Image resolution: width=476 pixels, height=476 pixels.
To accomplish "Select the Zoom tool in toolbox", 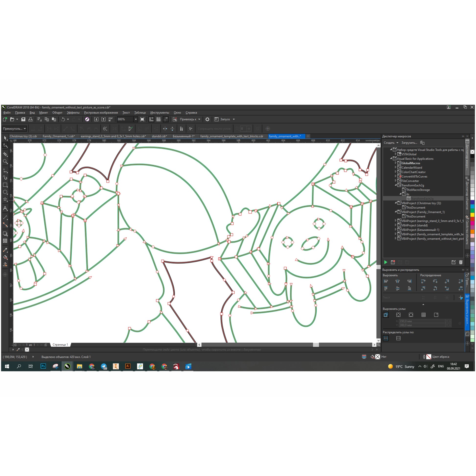I will (5, 162).
